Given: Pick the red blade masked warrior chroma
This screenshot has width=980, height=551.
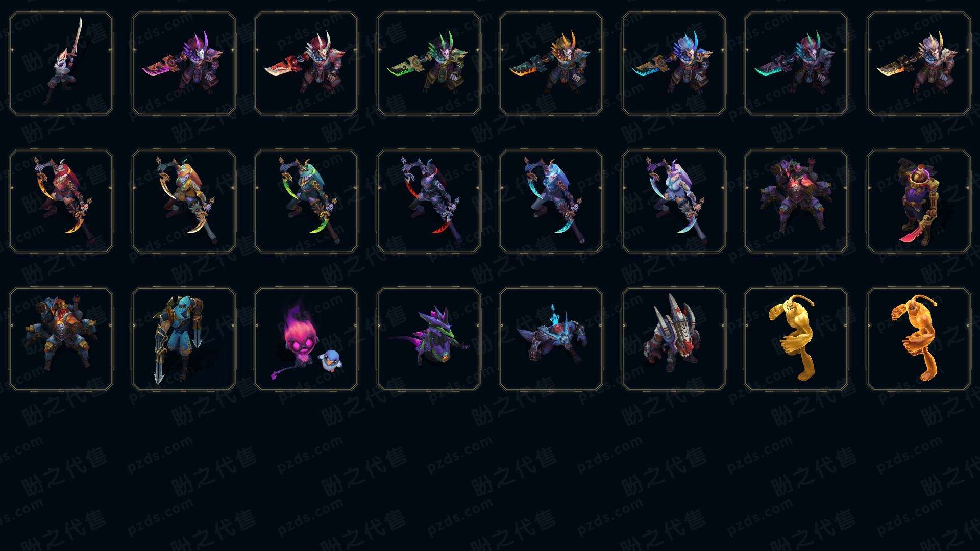Looking at the screenshot, I should pos(306,64).
